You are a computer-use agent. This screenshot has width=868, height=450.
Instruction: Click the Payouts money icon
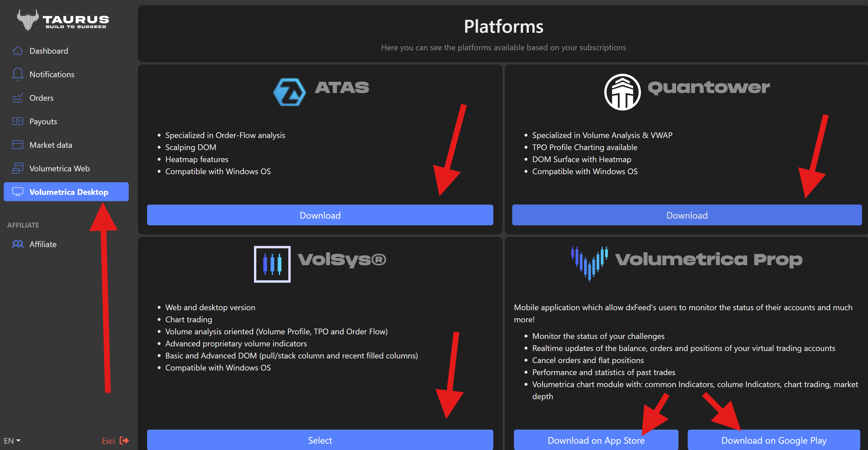(17, 121)
